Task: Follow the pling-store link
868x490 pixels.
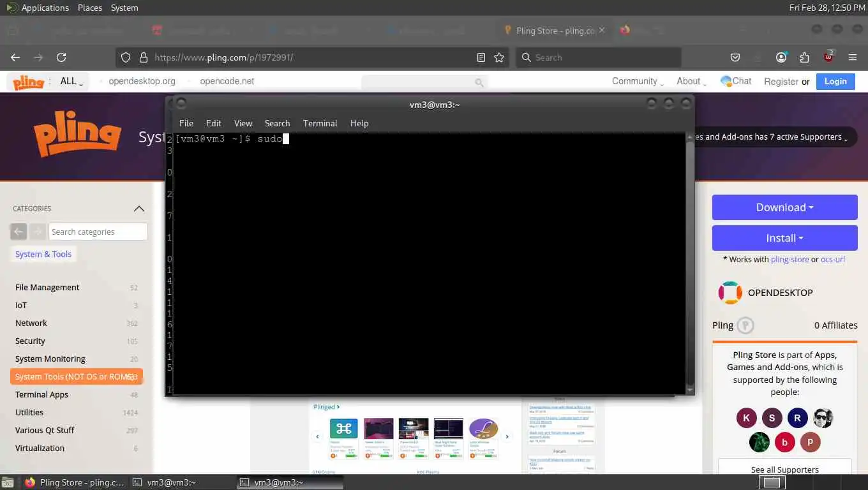Action: click(x=789, y=259)
